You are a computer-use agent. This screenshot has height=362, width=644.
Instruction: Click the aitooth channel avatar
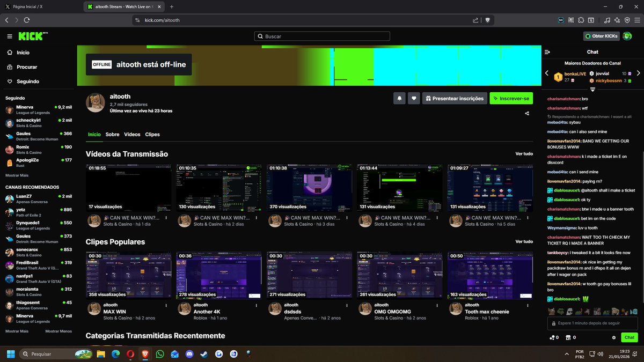click(96, 102)
